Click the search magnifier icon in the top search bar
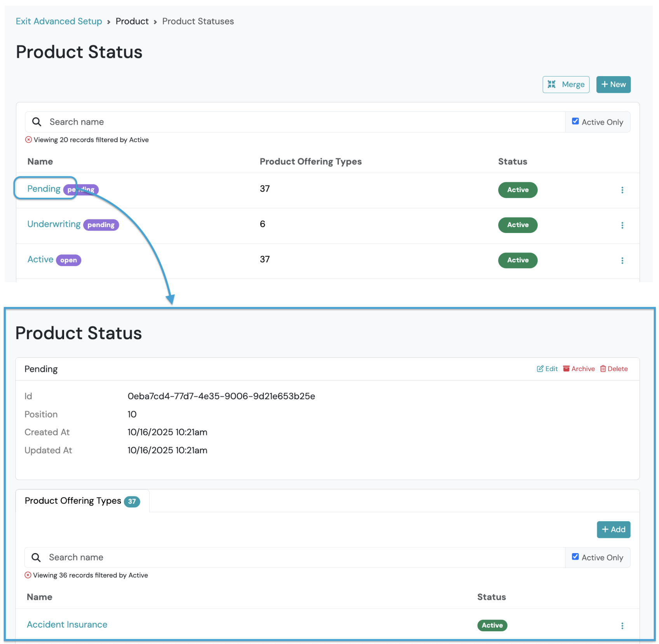Image resolution: width=659 pixels, height=644 pixels. (37, 122)
